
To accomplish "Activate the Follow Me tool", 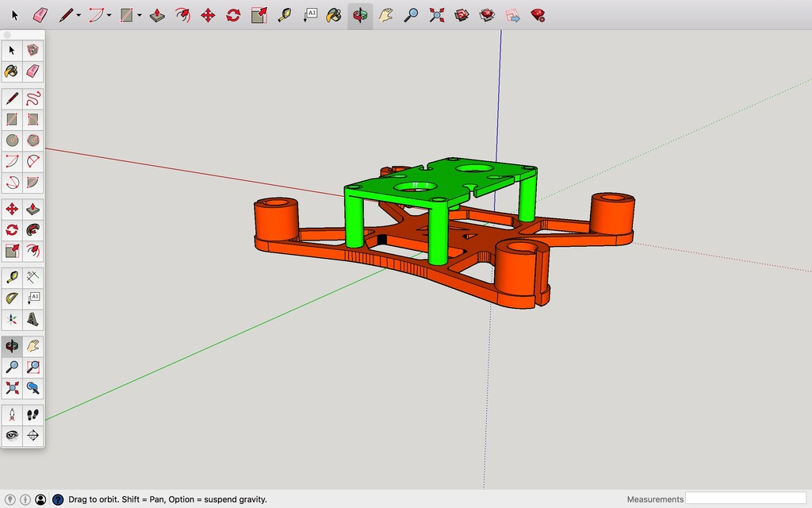I will click(x=33, y=230).
